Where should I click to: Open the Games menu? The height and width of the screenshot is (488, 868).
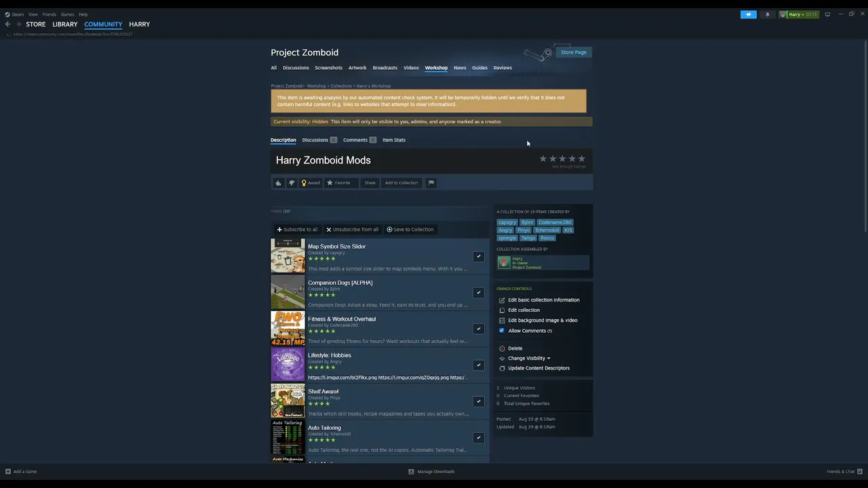pos(68,14)
